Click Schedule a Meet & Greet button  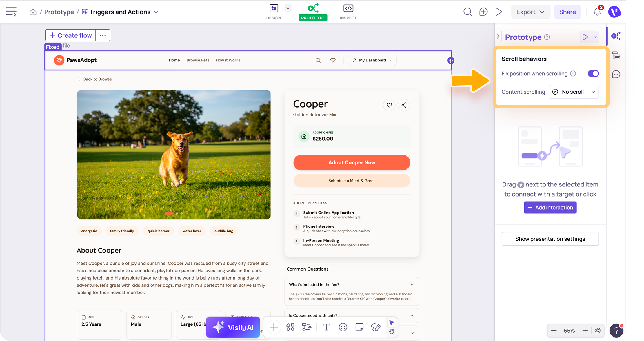click(x=352, y=181)
